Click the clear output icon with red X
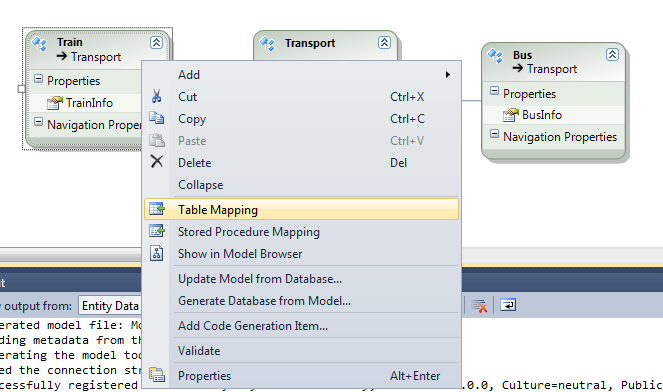663x392 pixels. (479, 305)
